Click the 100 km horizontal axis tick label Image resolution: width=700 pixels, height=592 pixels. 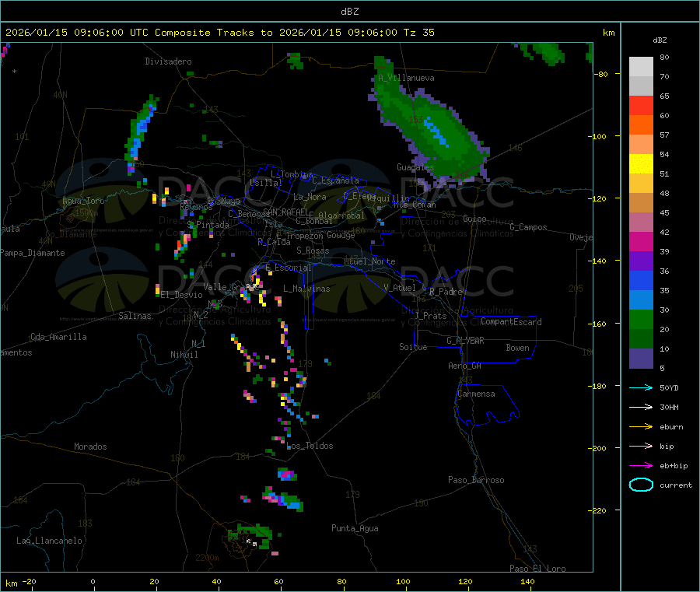click(x=403, y=581)
